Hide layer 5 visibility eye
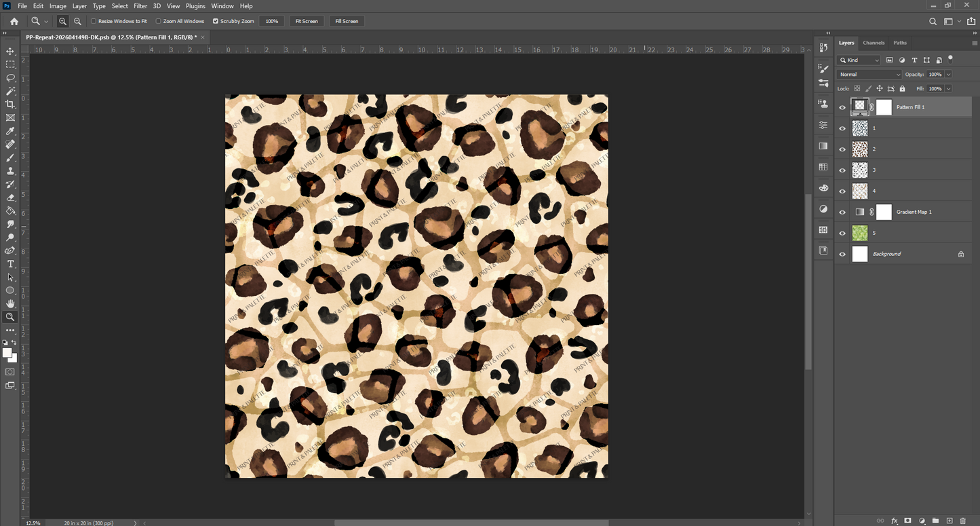Image resolution: width=980 pixels, height=526 pixels. (x=842, y=233)
